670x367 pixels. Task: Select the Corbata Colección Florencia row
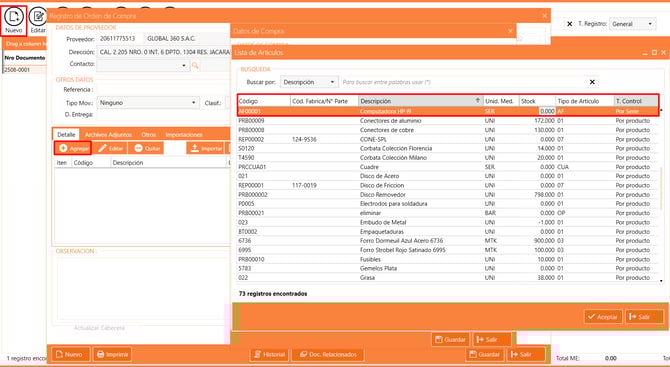(447, 148)
